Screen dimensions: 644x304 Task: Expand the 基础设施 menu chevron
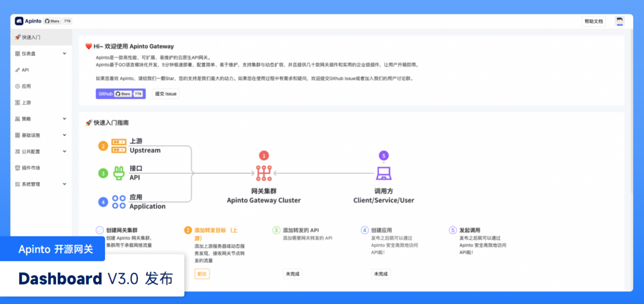[x=64, y=135]
